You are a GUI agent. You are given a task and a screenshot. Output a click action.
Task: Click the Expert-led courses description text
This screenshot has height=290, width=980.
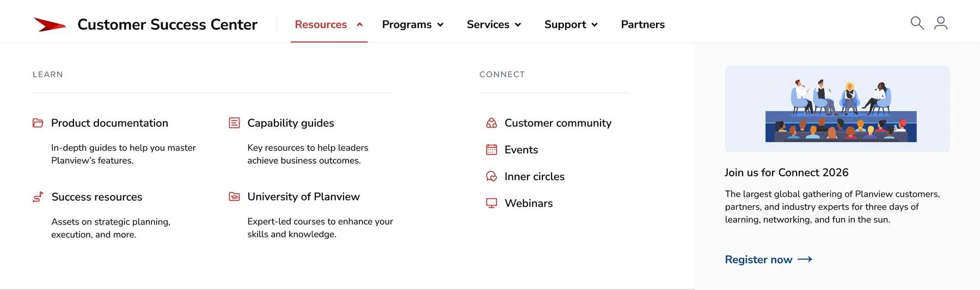click(x=320, y=227)
